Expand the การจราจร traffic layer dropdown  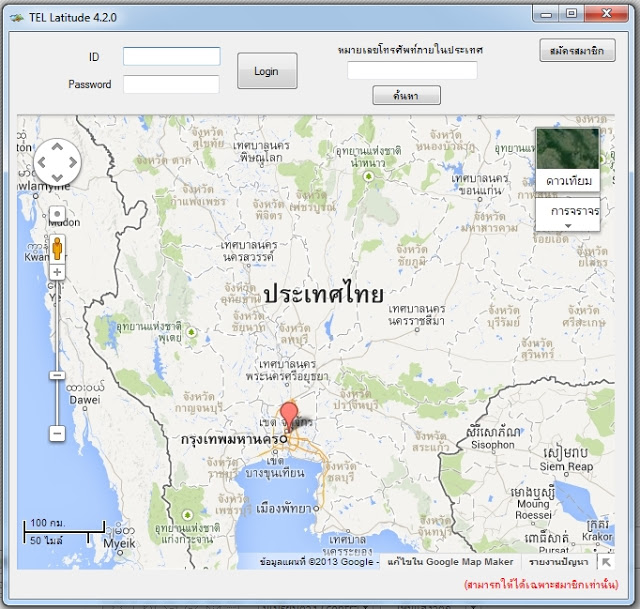568,215
